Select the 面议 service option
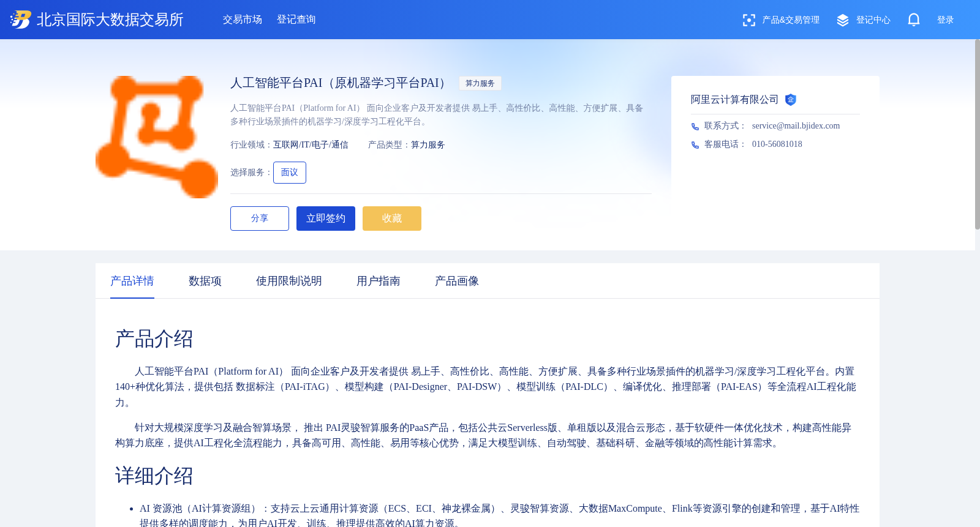Image resolution: width=980 pixels, height=527 pixels. pyautogui.click(x=290, y=173)
